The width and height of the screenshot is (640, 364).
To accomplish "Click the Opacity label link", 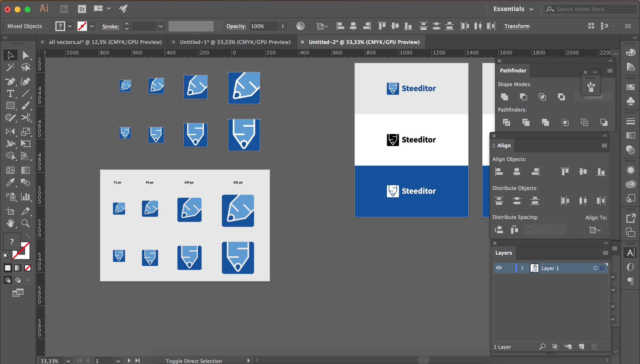I will [x=236, y=26].
